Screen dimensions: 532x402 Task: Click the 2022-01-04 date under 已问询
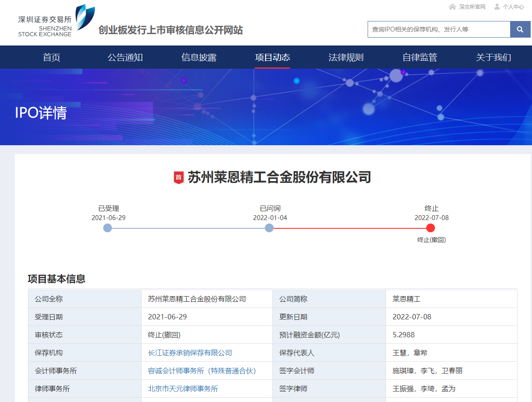click(x=270, y=218)
